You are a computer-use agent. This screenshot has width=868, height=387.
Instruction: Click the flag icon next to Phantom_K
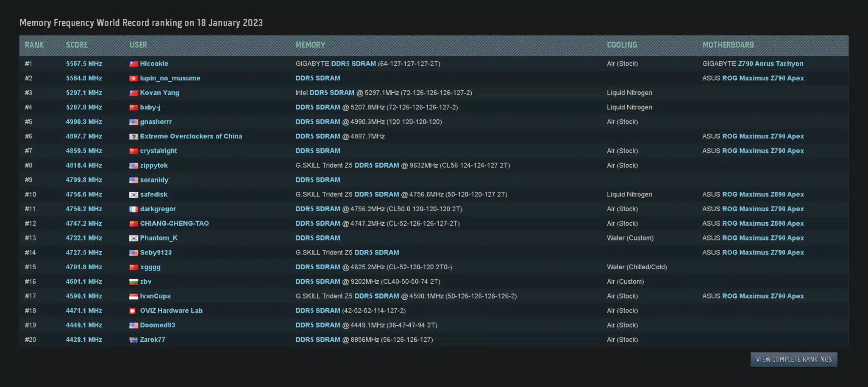(134, 238)
